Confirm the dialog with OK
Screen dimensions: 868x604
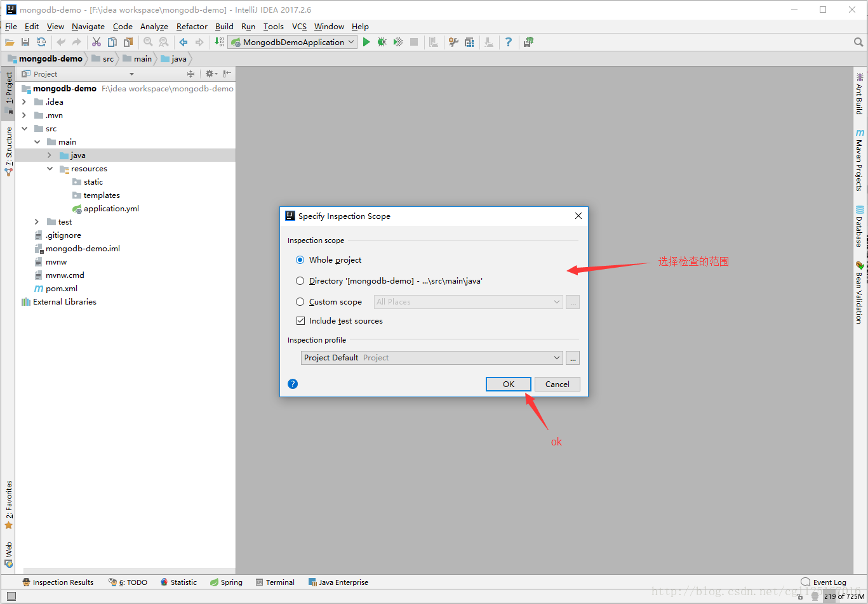(x=509, y=384)
